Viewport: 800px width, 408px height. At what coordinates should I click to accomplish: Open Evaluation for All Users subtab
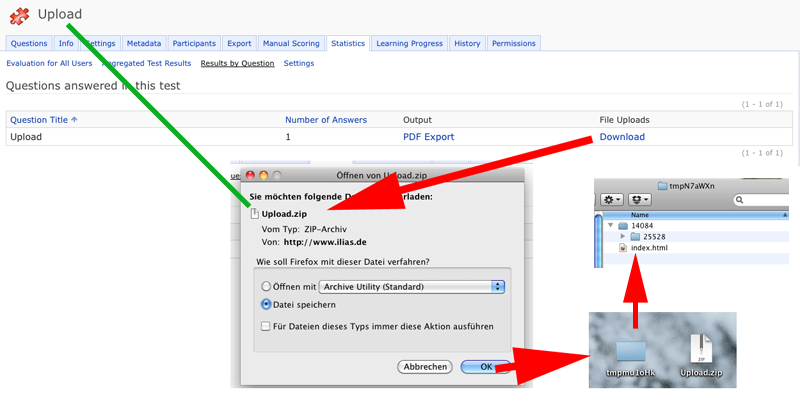(x=49, y=63)
